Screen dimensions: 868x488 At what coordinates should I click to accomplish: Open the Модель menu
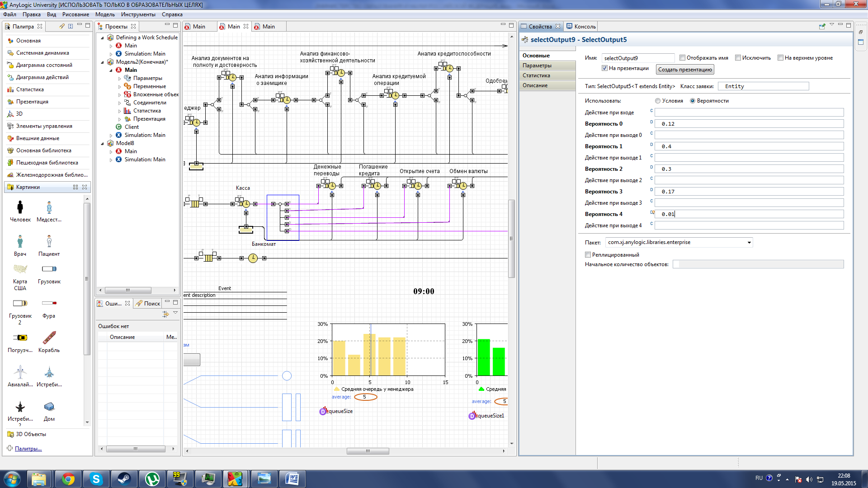coord(104,14)
